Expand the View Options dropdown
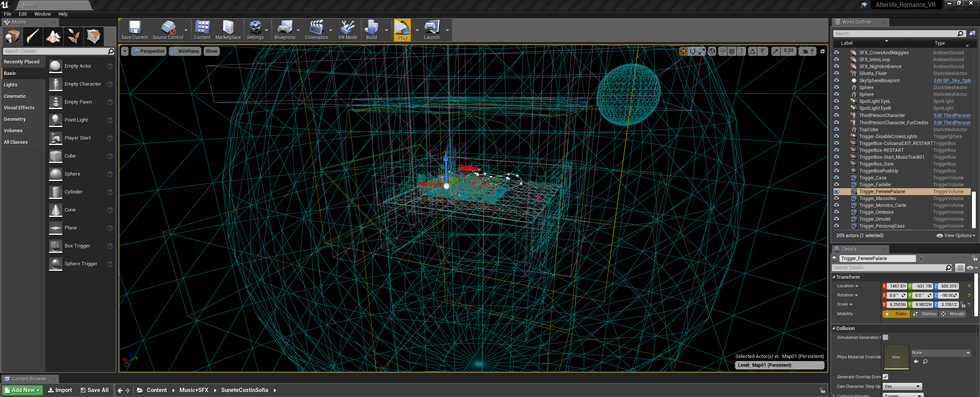The width and height of the screenshot is (980, 397). coord(956,236)
